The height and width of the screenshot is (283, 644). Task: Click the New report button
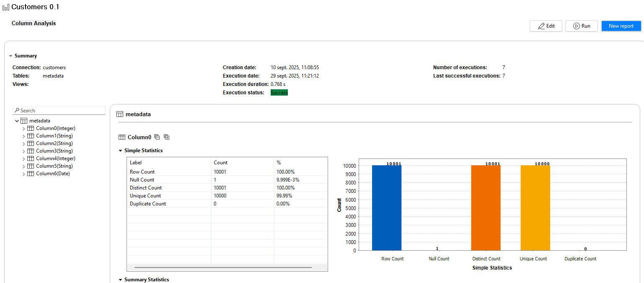621,26
